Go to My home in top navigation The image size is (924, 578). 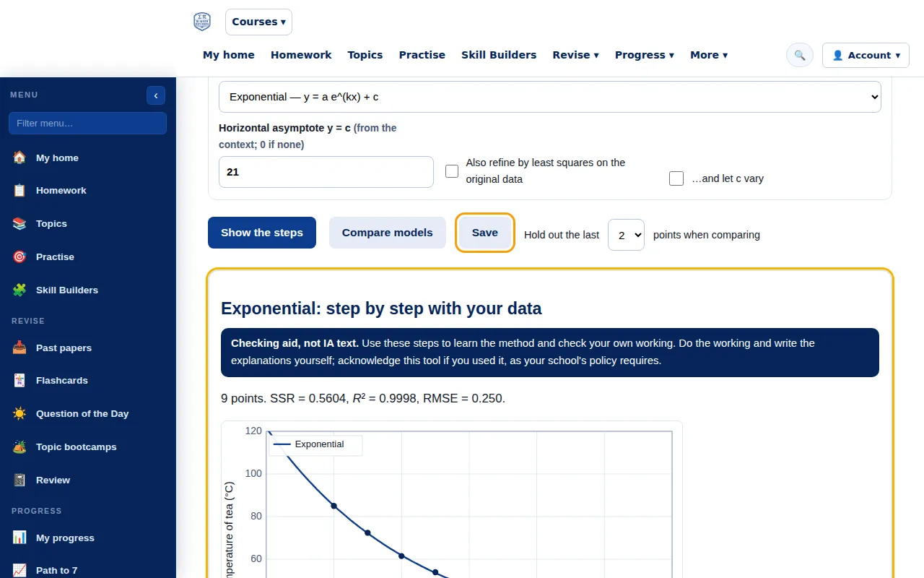click(x=229, y=55)
